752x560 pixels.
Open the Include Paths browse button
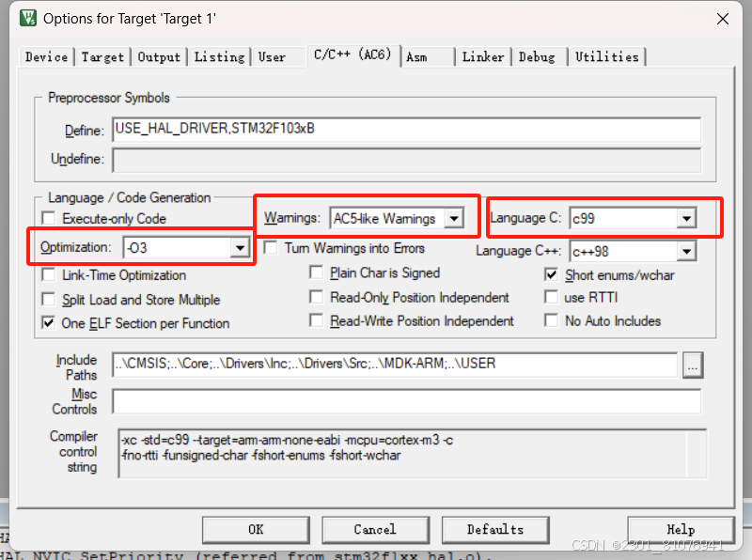pos(693,366)
